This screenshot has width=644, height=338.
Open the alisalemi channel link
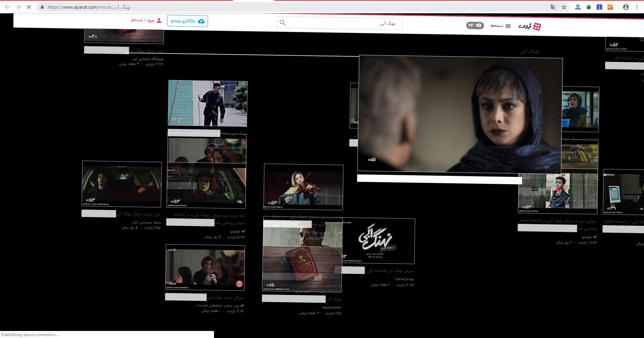(x=331, y=308)
